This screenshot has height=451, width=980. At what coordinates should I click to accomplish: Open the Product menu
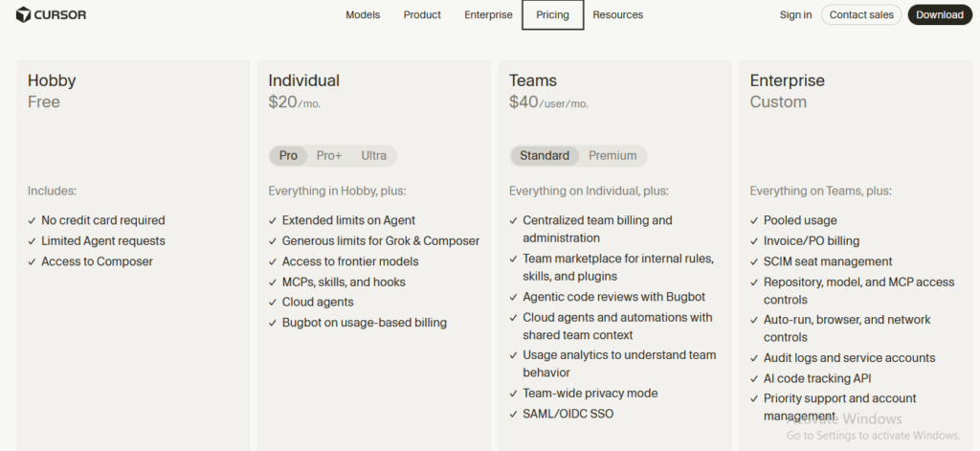[422, 14]
